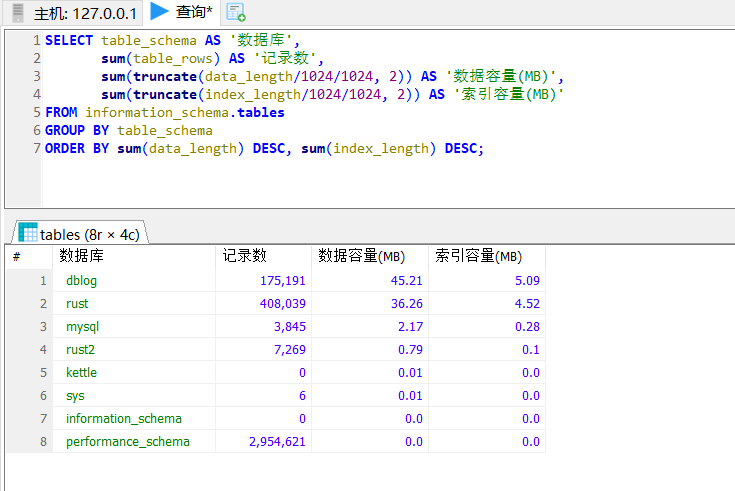The image size is (735, 491).
Task: Select result row number 8
Action: click(x=29, y=441)
